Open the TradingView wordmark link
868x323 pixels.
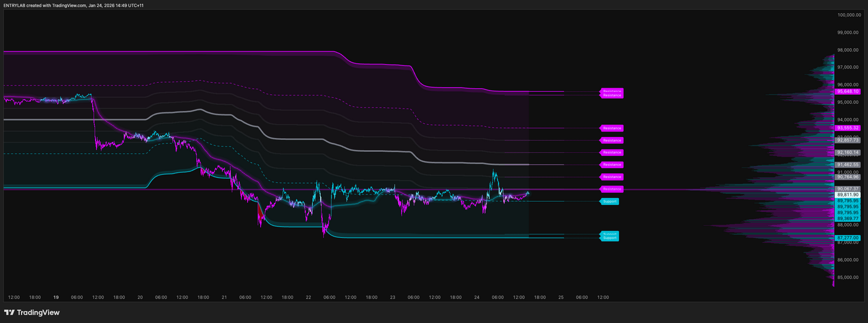pyautogui.click(x=37, y=312)
